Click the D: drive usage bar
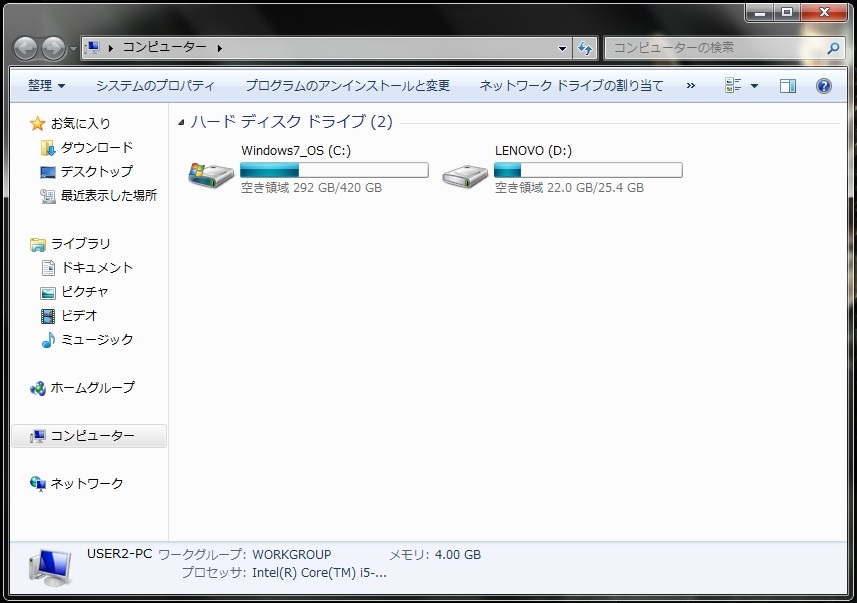Image resolution: width=857 pixels, height=603 pixels. pos(588,170)
